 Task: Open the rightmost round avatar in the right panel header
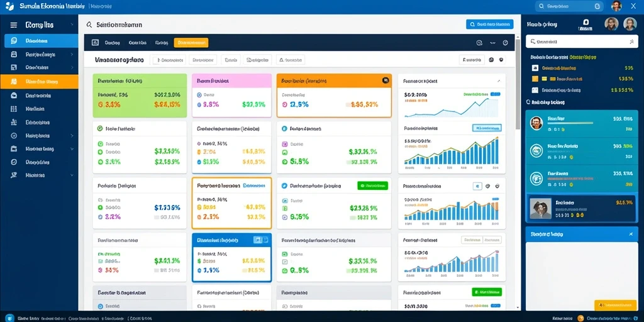point(630,24)
